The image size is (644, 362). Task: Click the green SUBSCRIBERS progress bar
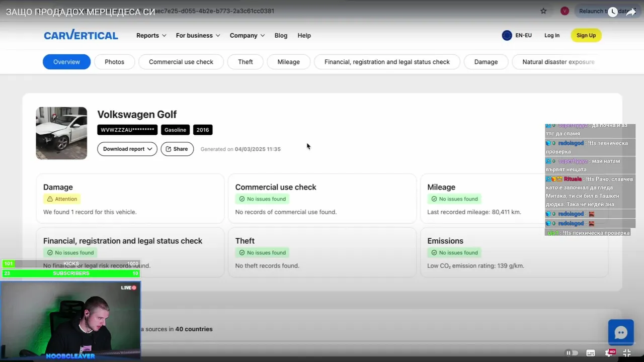coord(71,274)
